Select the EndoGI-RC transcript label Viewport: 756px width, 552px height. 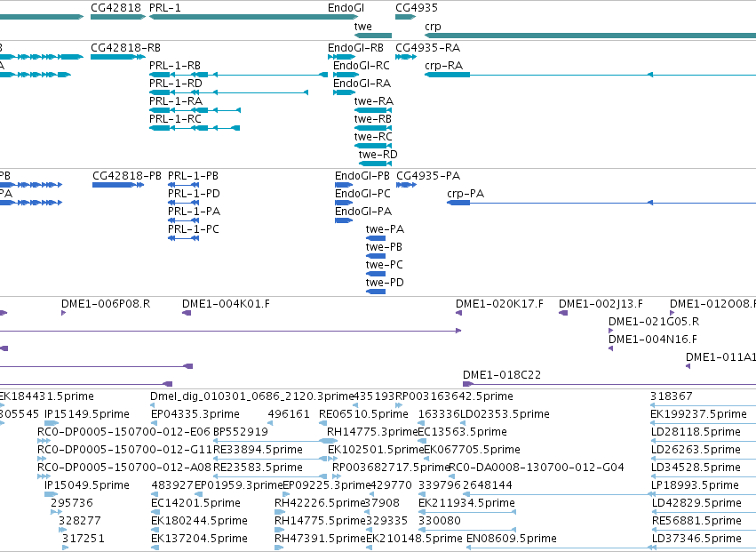(x=362, y=66)
